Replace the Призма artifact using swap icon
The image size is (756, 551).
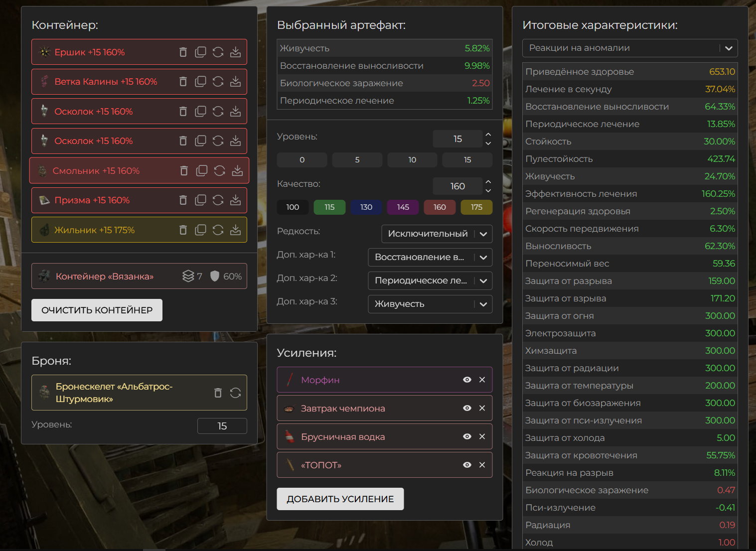click(218, 200)
